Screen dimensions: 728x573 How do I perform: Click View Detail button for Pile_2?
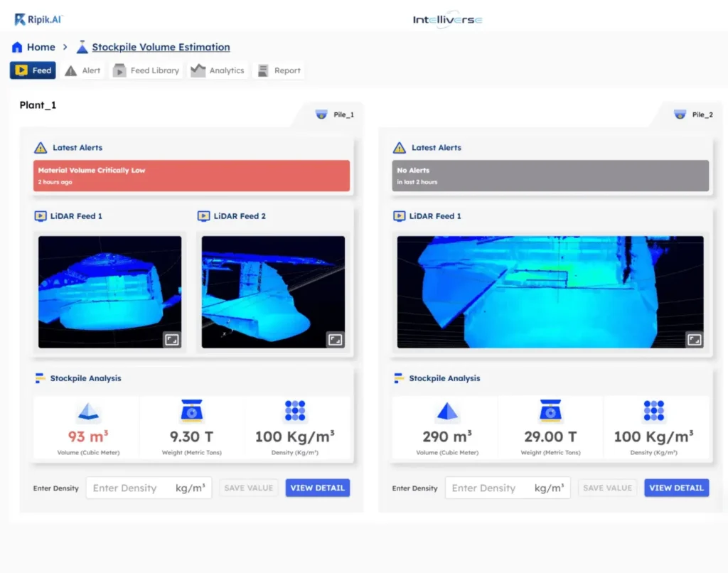(676, 488)
